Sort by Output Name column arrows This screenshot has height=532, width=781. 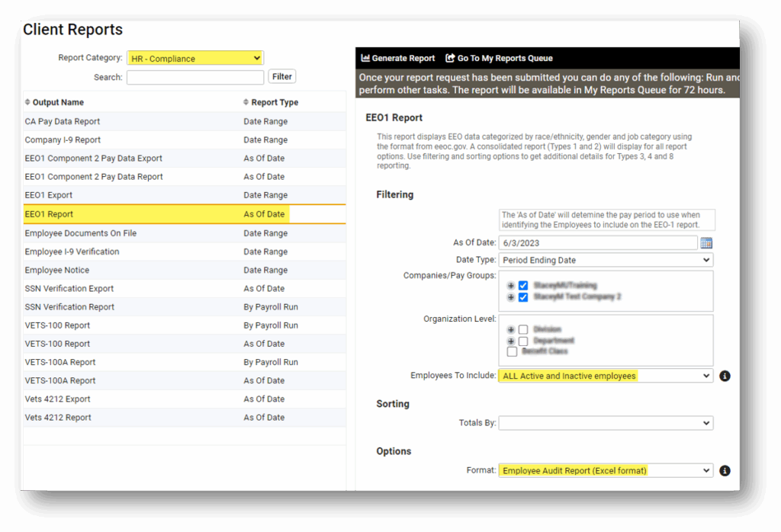tap(27, 102)
